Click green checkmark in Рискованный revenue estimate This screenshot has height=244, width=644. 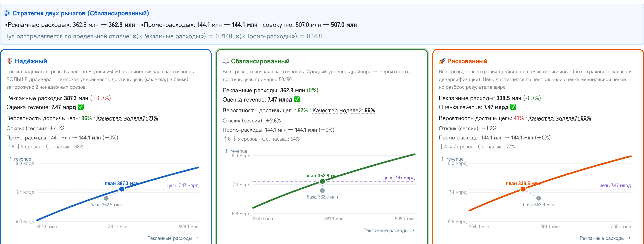(513, 107)
